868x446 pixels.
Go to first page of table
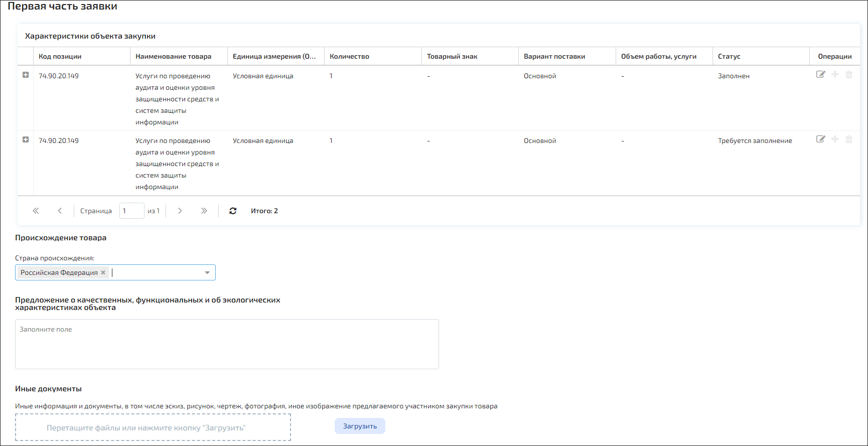tap(36, 211)
